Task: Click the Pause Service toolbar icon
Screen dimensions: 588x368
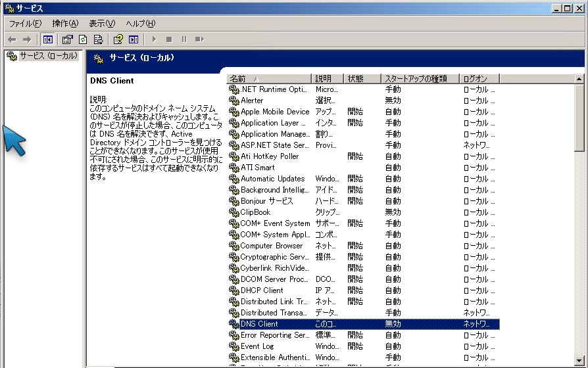Action: (184, 39)
